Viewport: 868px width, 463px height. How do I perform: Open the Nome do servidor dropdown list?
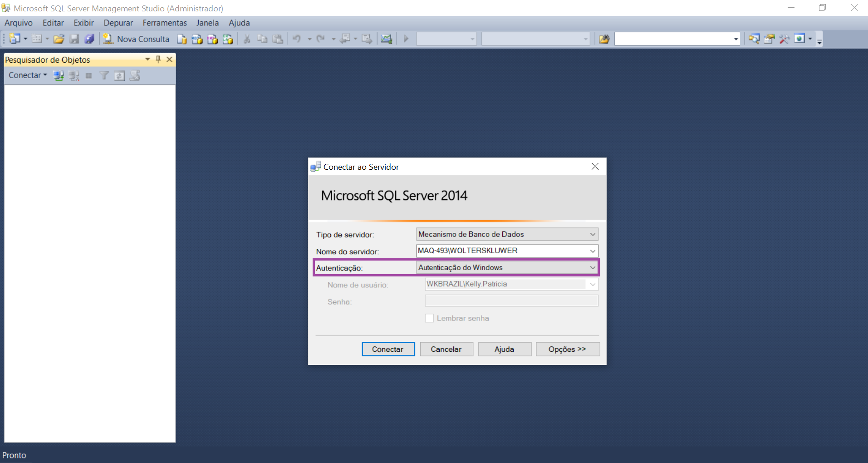(592, 251)
